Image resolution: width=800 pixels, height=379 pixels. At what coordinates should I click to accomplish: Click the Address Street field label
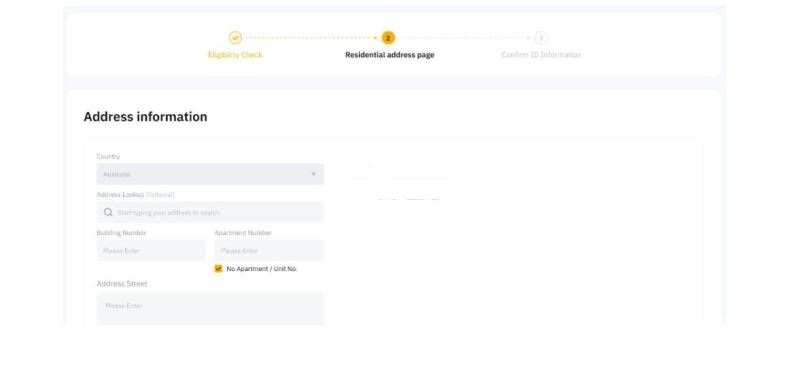122,284
